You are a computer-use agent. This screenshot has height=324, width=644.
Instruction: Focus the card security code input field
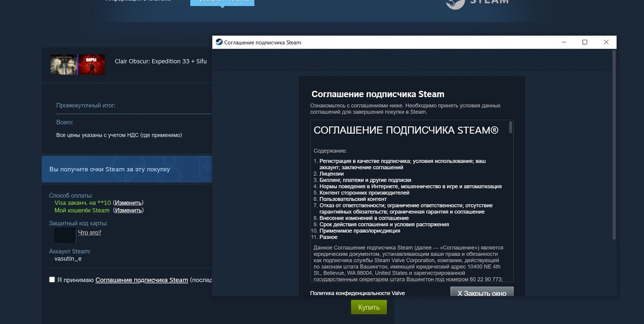(x=65, y=235)
